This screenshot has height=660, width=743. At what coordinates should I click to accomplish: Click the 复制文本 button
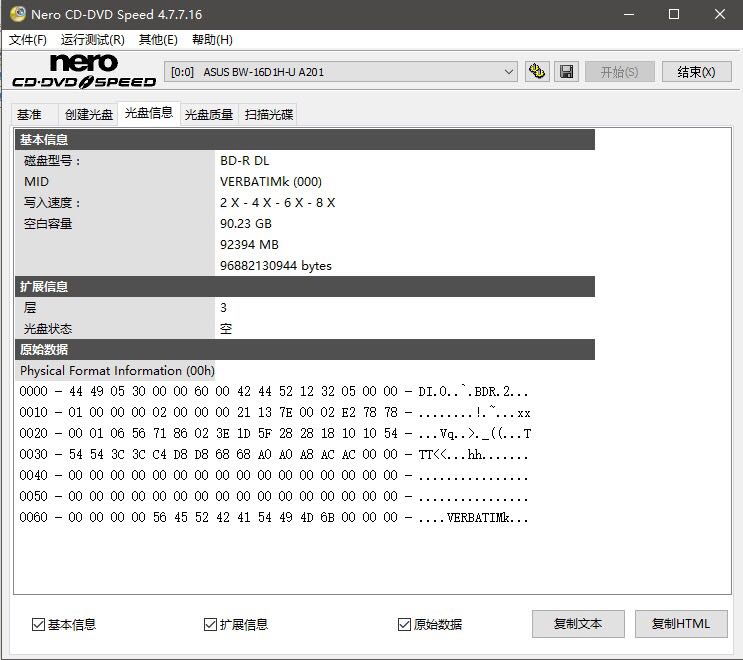pos(578,624)
